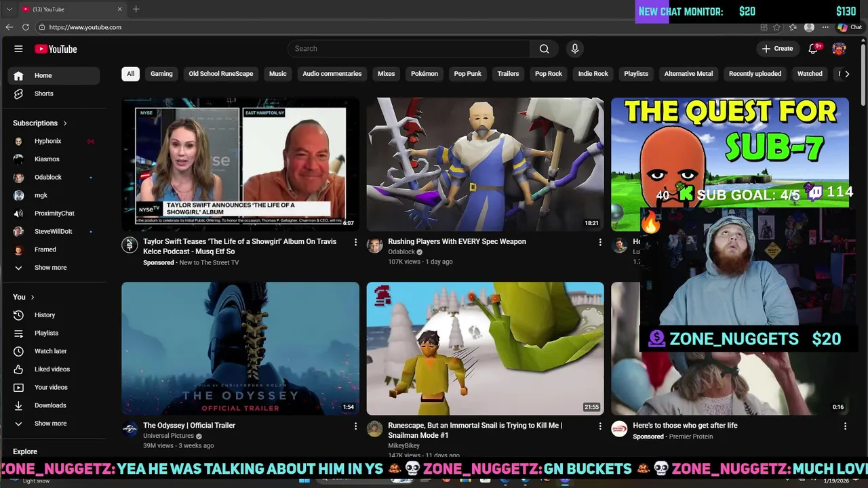Open more options for Premier Protein ad
The image size is (868, 488).
[x=845, y=426]
